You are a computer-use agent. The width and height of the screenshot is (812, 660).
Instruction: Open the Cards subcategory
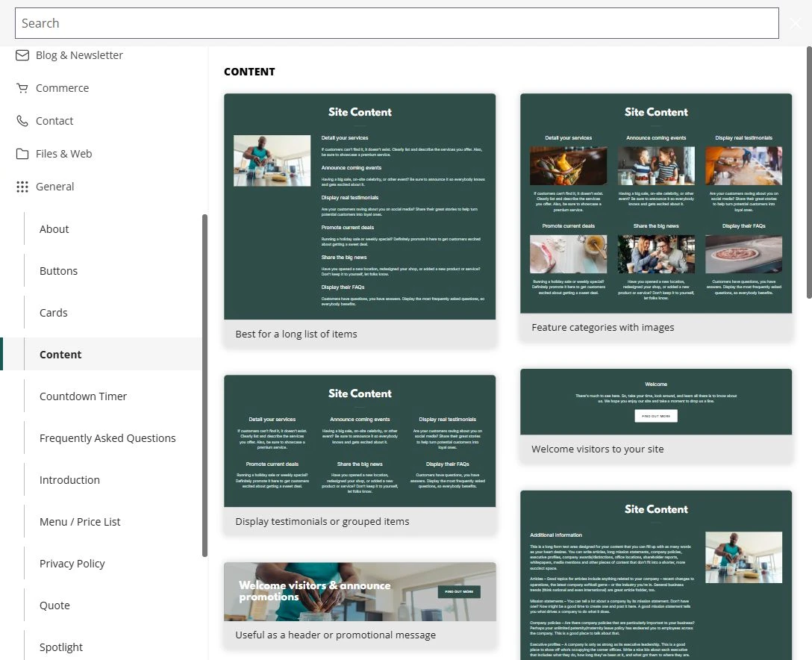[53, 313]
